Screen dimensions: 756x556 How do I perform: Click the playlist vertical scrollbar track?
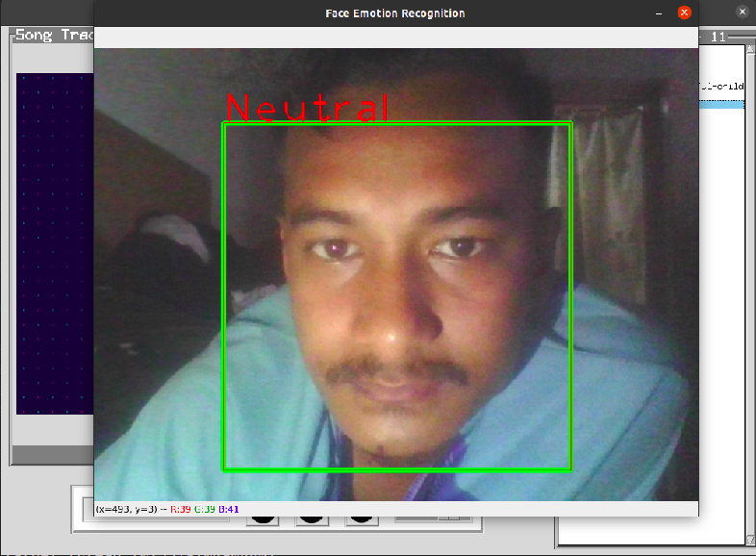tap(750, 289)
